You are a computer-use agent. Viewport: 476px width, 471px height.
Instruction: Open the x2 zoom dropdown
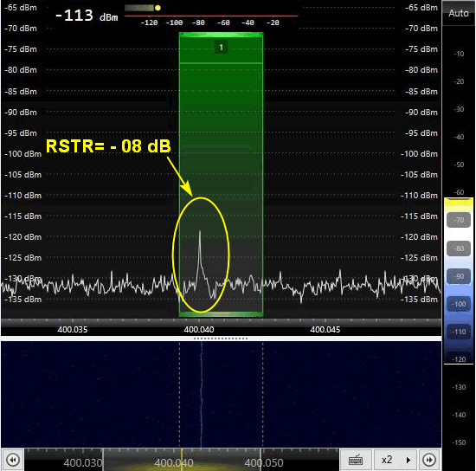point(387,460)
